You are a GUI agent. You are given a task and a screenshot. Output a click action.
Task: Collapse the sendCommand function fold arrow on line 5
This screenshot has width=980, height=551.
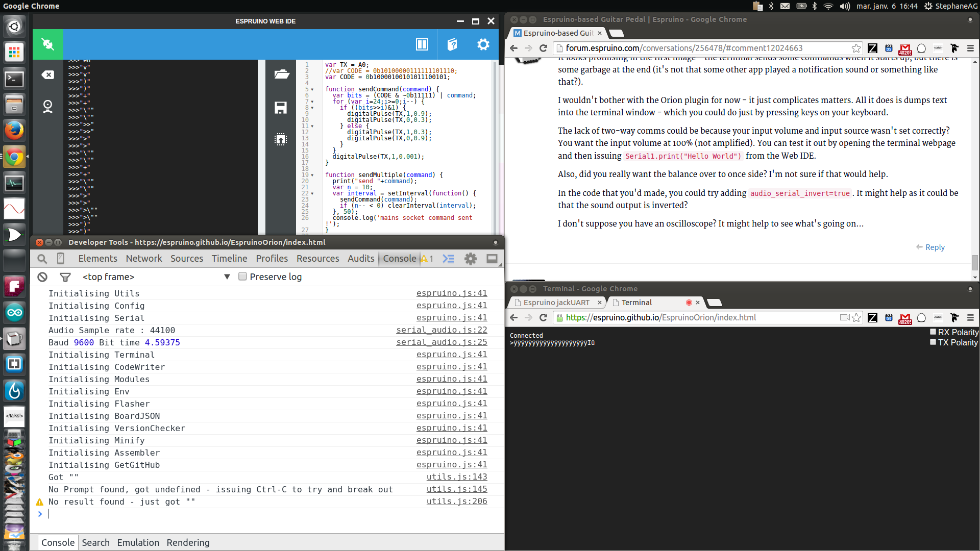312,90
